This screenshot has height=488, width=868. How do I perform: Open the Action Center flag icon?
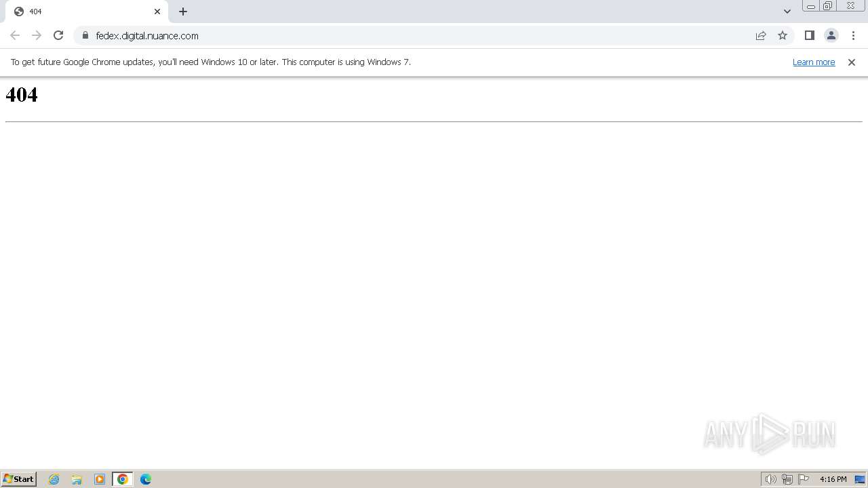[x=804, y=479]
